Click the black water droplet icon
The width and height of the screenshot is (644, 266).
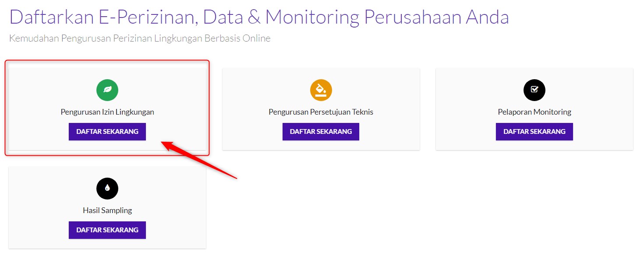tap(107, 189)
